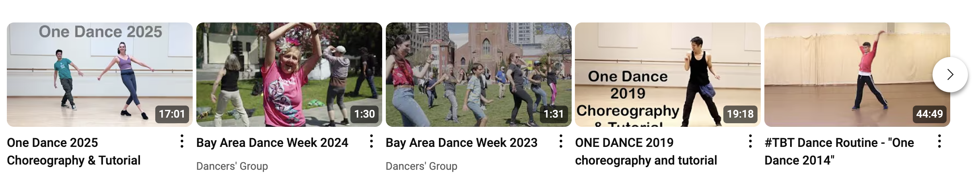Visit Dancers' Group channel under 2023 video
This screenshot has height=175, width=980.
422,166
